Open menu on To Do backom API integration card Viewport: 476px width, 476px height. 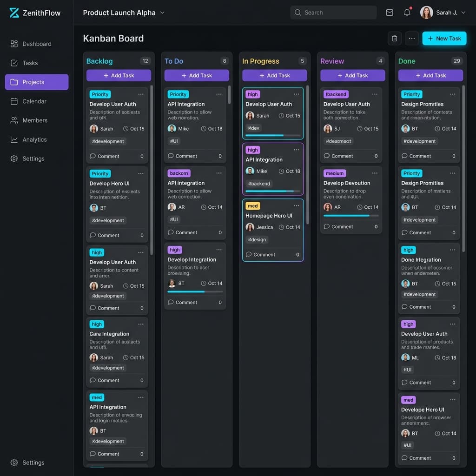(219, 173)
